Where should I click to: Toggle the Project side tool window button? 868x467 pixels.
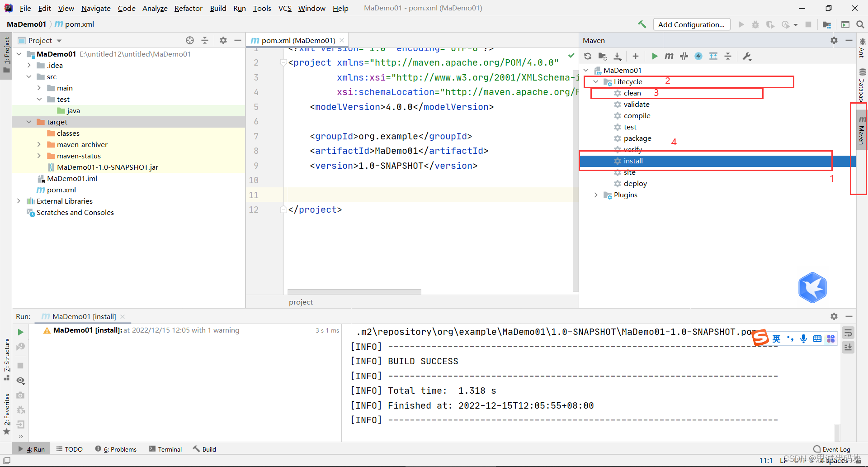[6, 55]
